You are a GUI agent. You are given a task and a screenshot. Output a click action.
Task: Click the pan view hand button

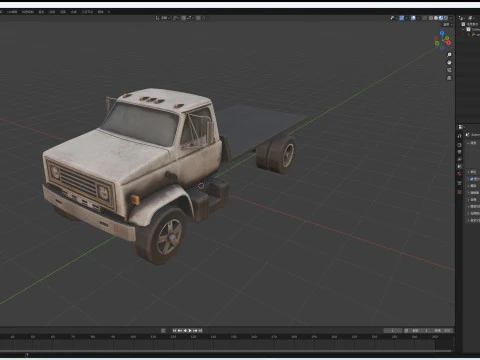(x=449, y=62)
